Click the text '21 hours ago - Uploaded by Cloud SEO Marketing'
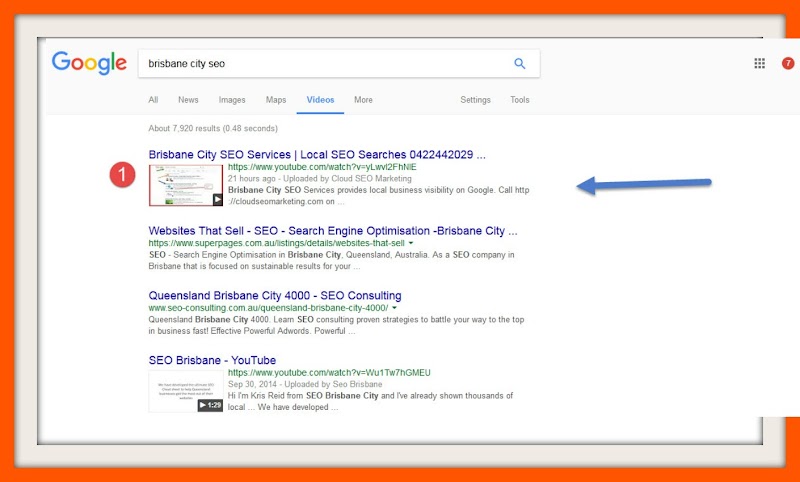Image resolution: width=800 pixels, height=482 pixels. [x=319, y=179]
